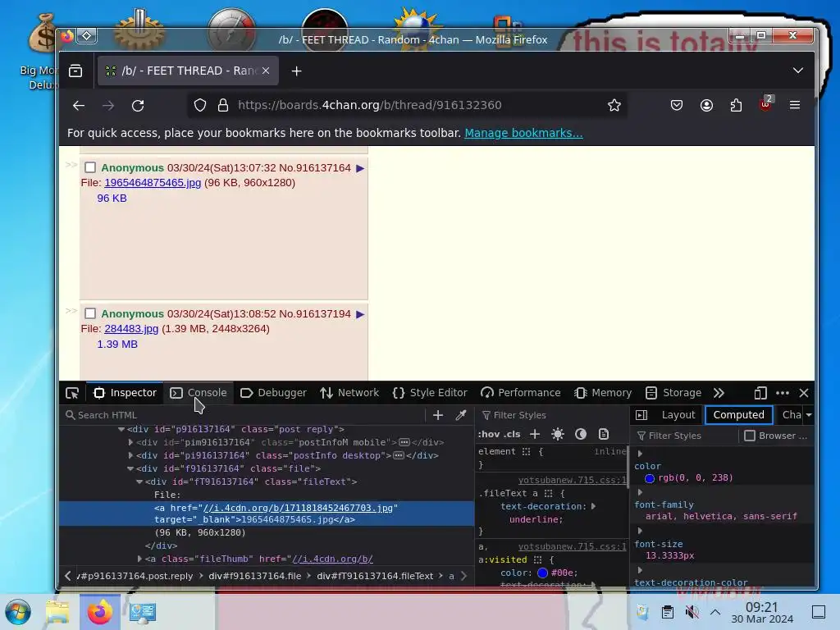Click the computed rgb(0, 0, 238) swatch
Image resolution: width=840 pixels, height=630 pixels.
[650, 478]
